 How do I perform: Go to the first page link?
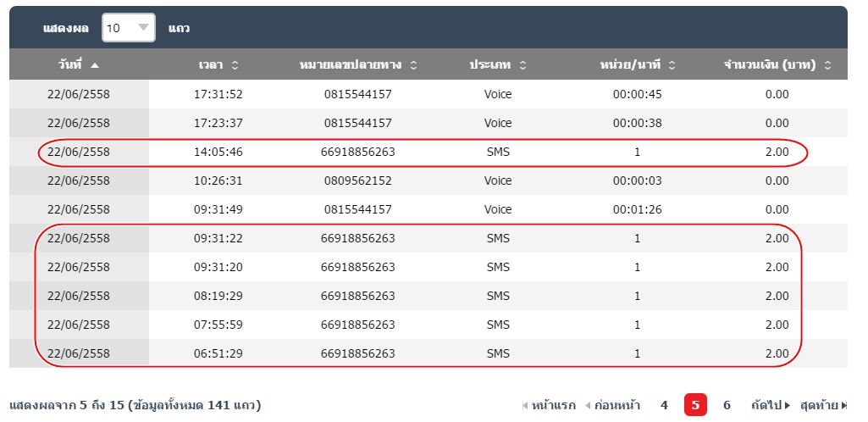pyautogui.click(x=549, y=405)
